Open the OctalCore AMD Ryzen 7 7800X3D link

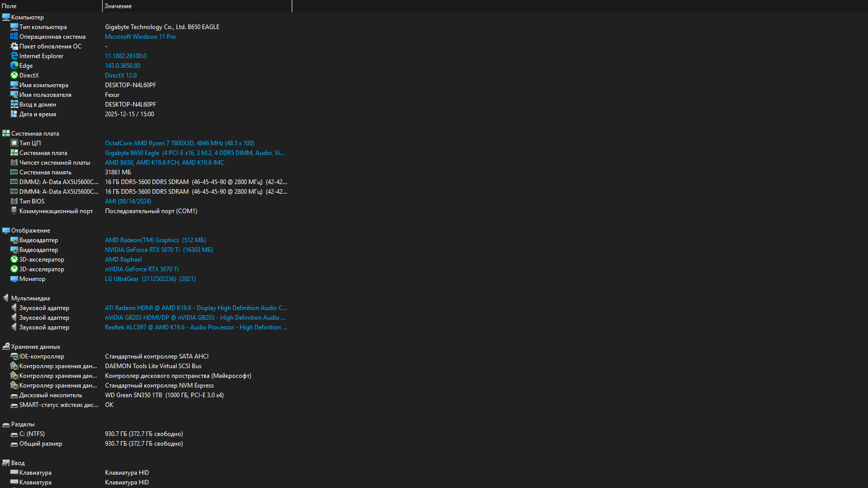click(180, 143)
